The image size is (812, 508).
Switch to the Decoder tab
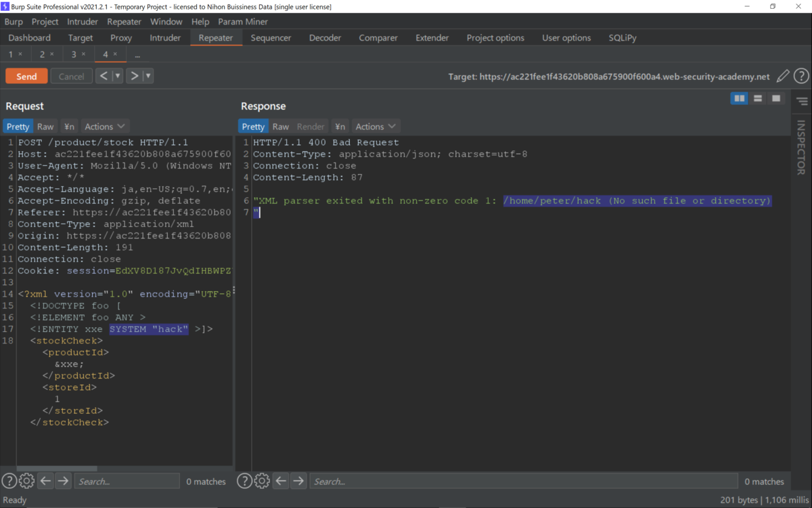click(325, 38)
